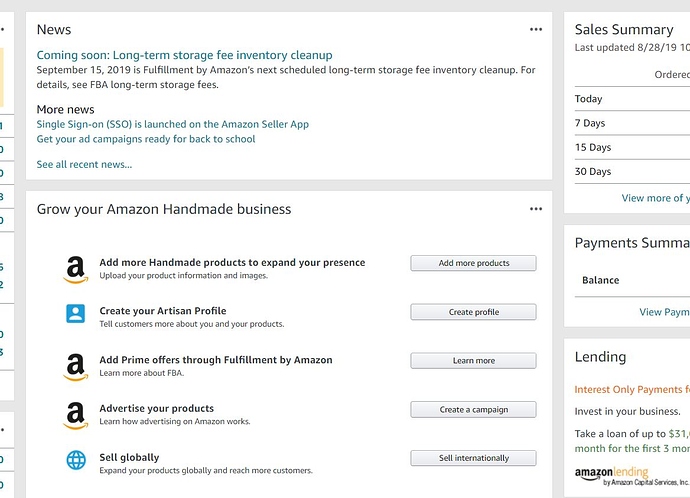Open the News panel three-dot menu
The image size is (690, 498).
(x=536, y=30)
